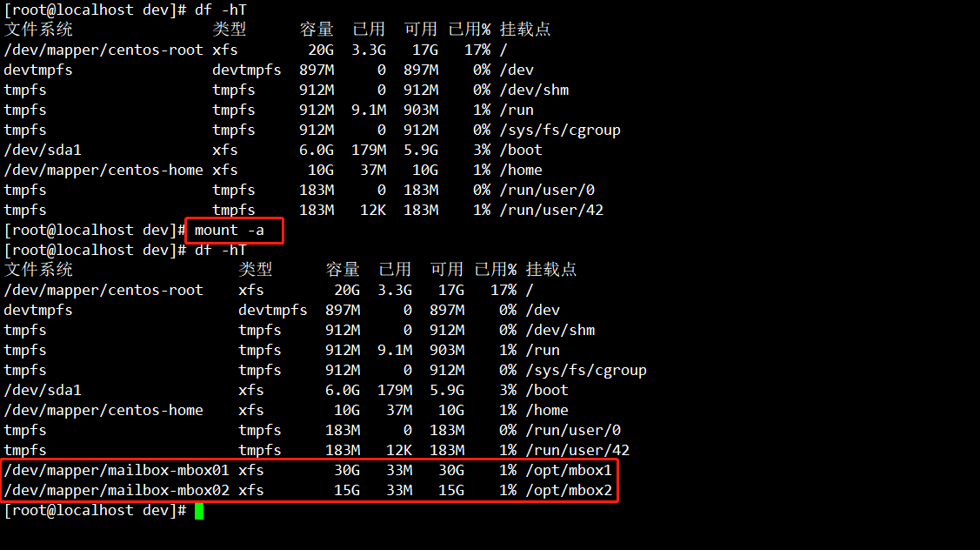The width and height of the screenshot is (980, 550).
Task: Click "12K" in the second df output
Action: tap(399, 451)
